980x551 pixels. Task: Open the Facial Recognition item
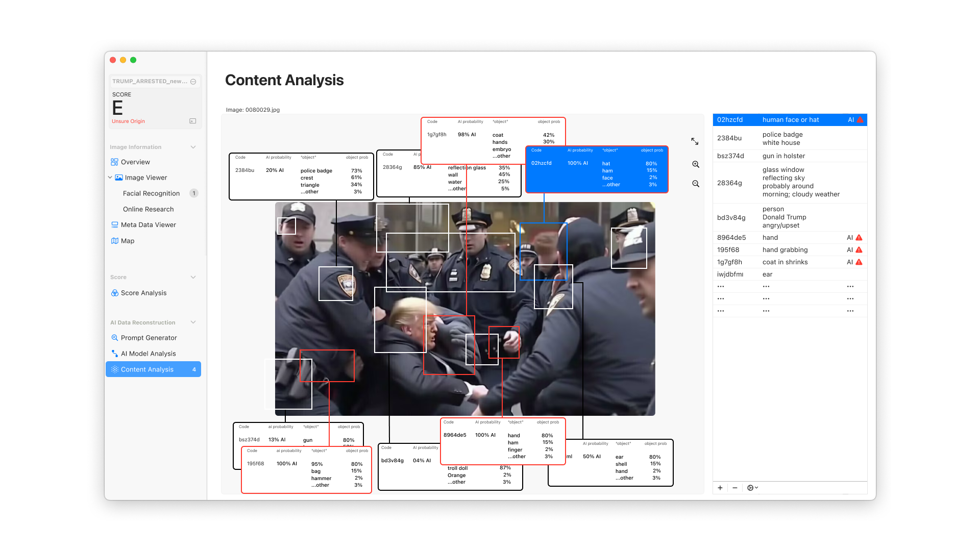point(151,193)
